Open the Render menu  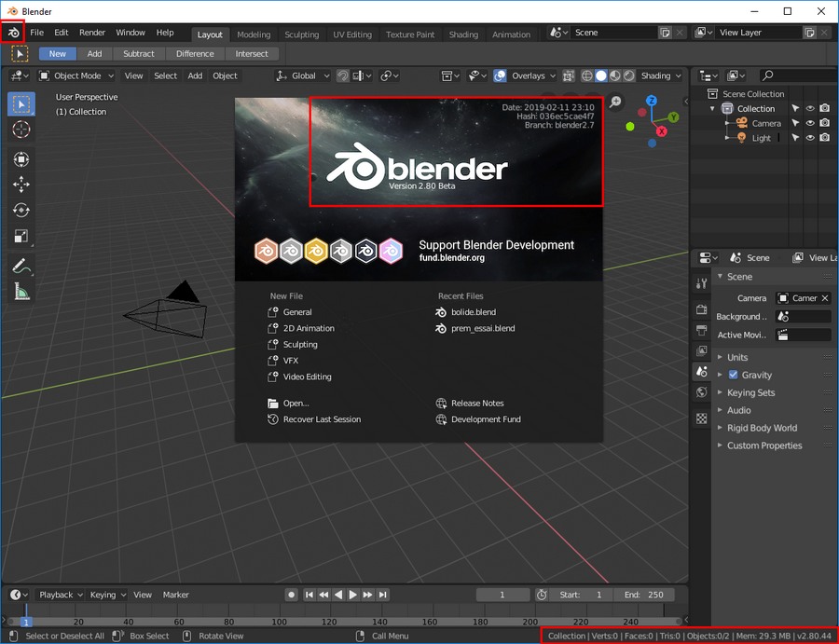coord(92,33)
